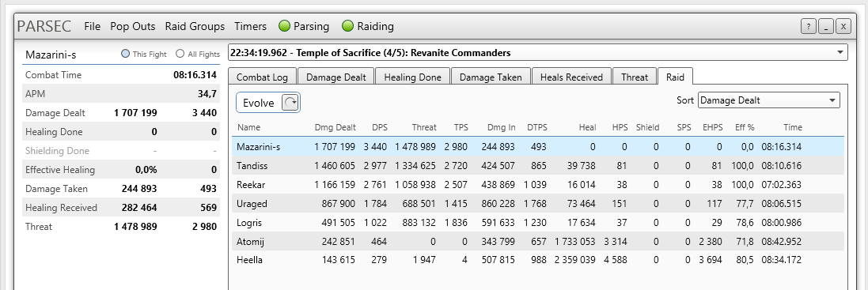868x290 pixels.
Task: Switch to the Healing Done tab
Action: click(x=413, y=77)
